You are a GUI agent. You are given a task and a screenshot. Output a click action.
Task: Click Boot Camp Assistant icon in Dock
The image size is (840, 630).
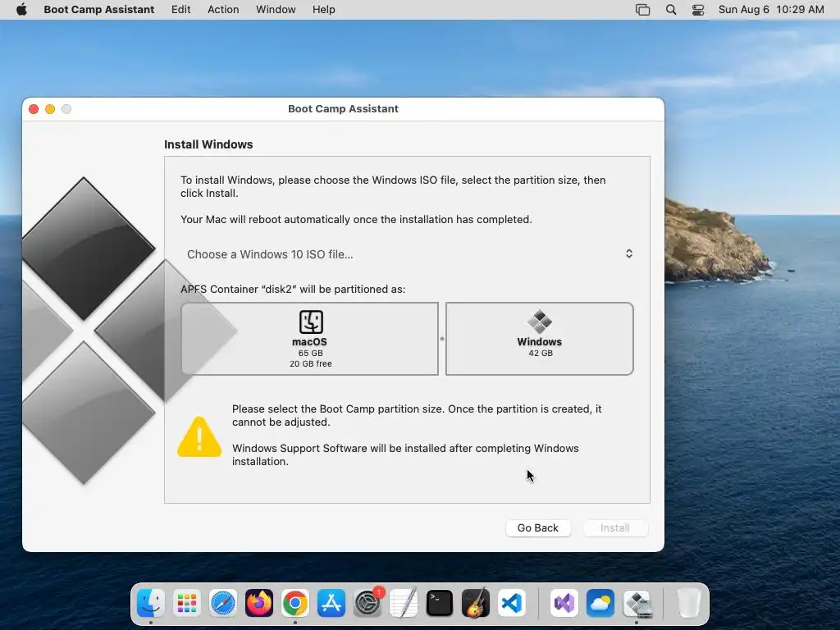(x=637, y=603)
